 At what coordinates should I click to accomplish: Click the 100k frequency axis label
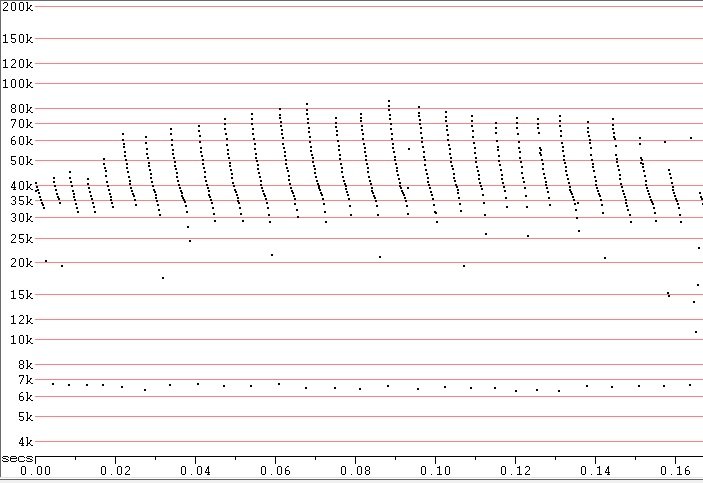coord(17,83)
